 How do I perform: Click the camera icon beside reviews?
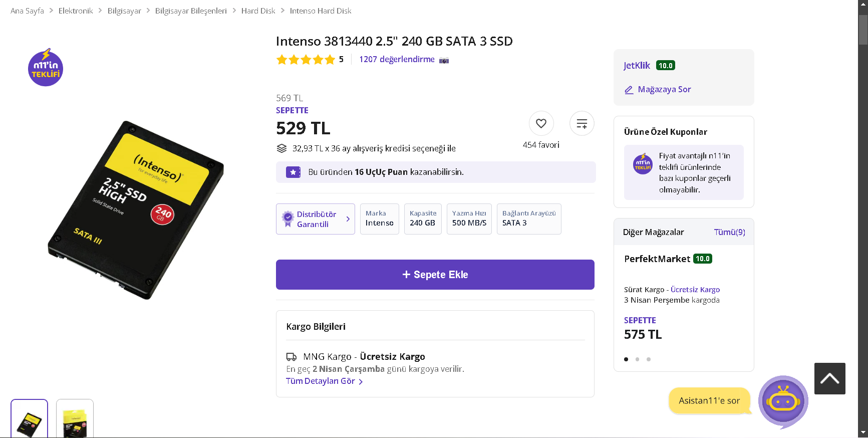click(444, 60)
